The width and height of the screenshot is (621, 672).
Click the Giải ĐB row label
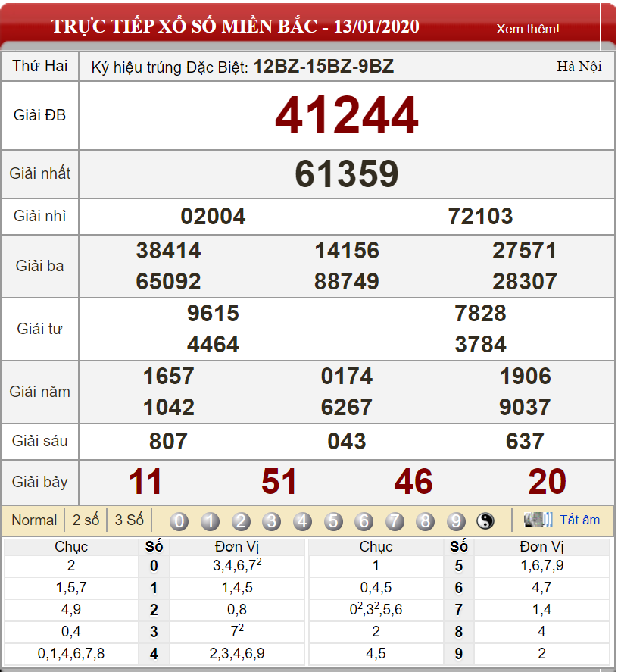click(40, 115)
